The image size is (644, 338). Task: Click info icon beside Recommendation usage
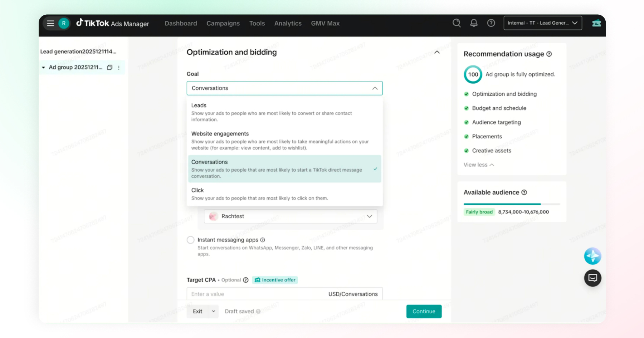pyautogui.click(x=549, y=54)
